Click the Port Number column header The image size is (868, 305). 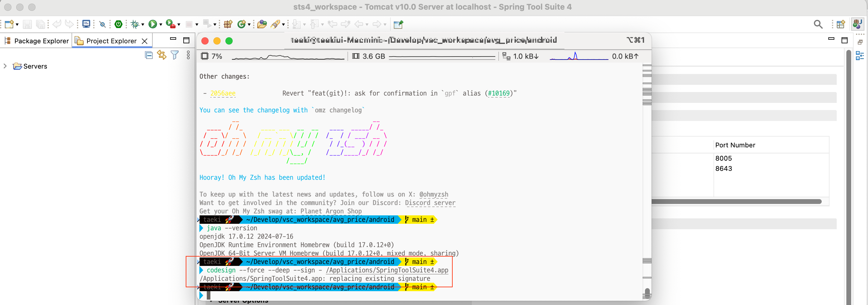click(x=735, y=145)
